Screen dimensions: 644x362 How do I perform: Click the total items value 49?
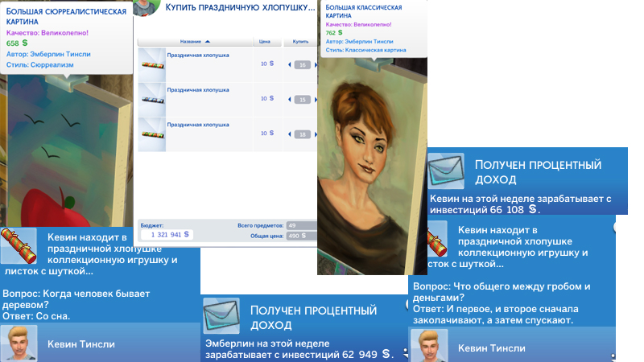301,225
